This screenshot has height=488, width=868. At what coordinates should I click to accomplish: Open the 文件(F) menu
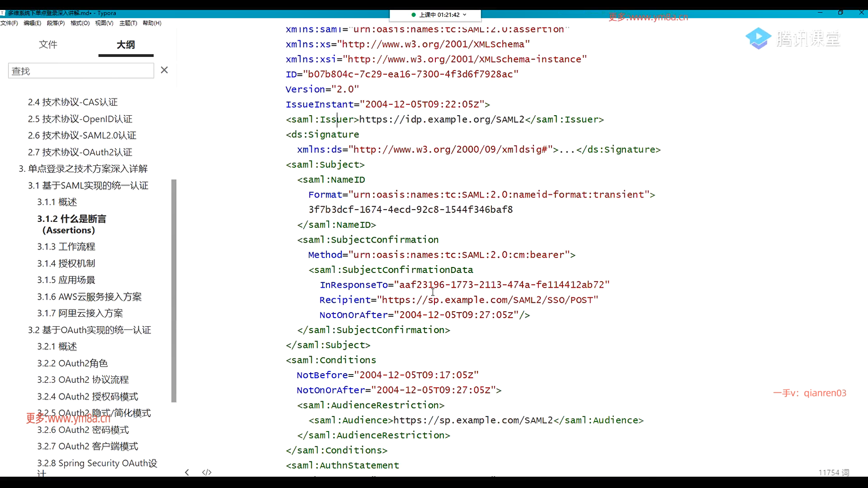coord(9,23)
